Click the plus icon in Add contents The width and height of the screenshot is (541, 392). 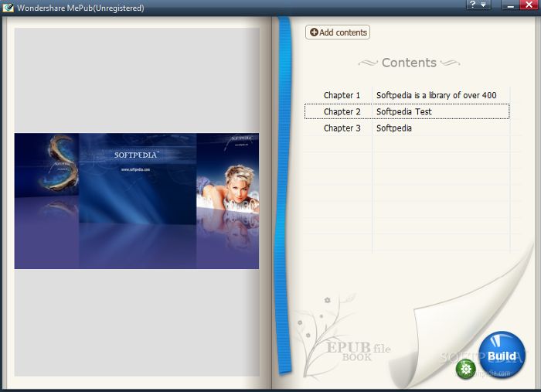pyautogui.click(x=314, y=32)
